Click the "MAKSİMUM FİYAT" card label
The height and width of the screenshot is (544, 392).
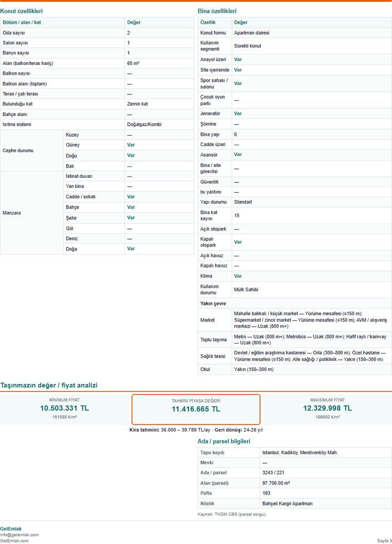point(327,400)
